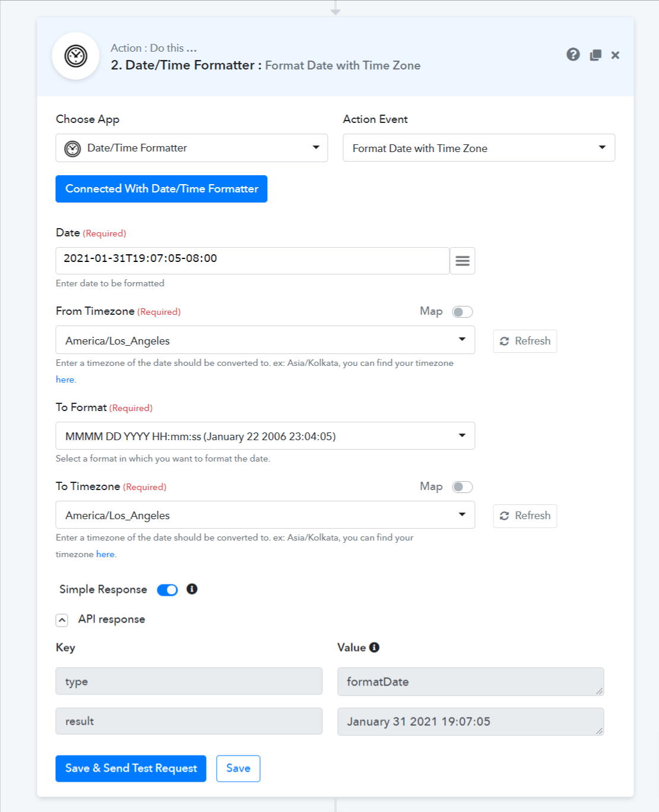Enable the Map toggle for From Timezone

[462, 312]
